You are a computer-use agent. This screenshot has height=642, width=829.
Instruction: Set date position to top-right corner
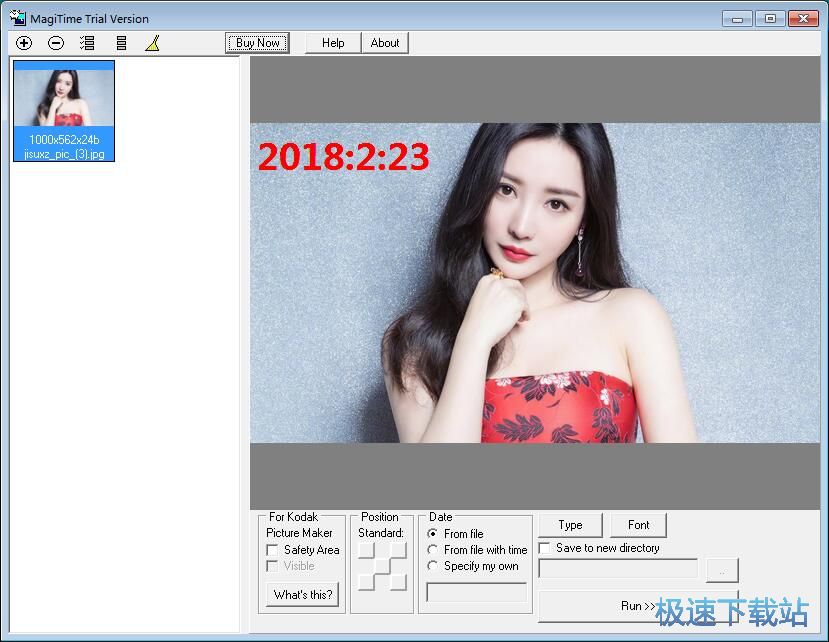coord(398,550)
